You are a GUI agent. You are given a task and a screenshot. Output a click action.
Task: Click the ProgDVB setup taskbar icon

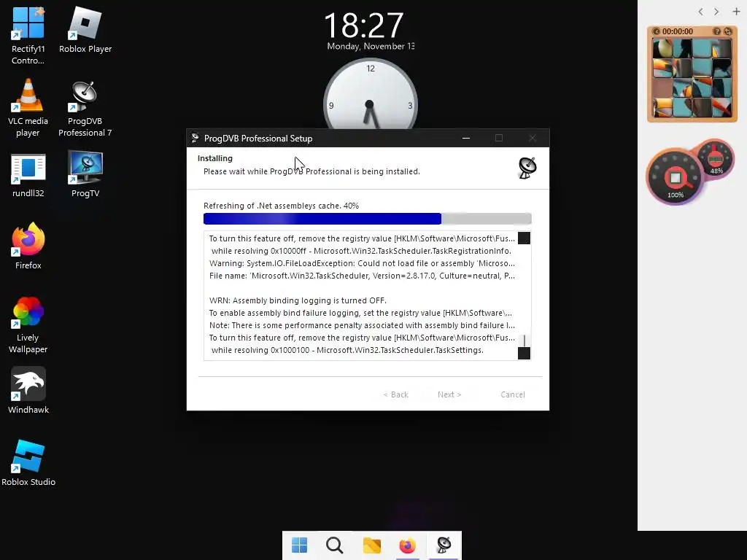point(444,545)
